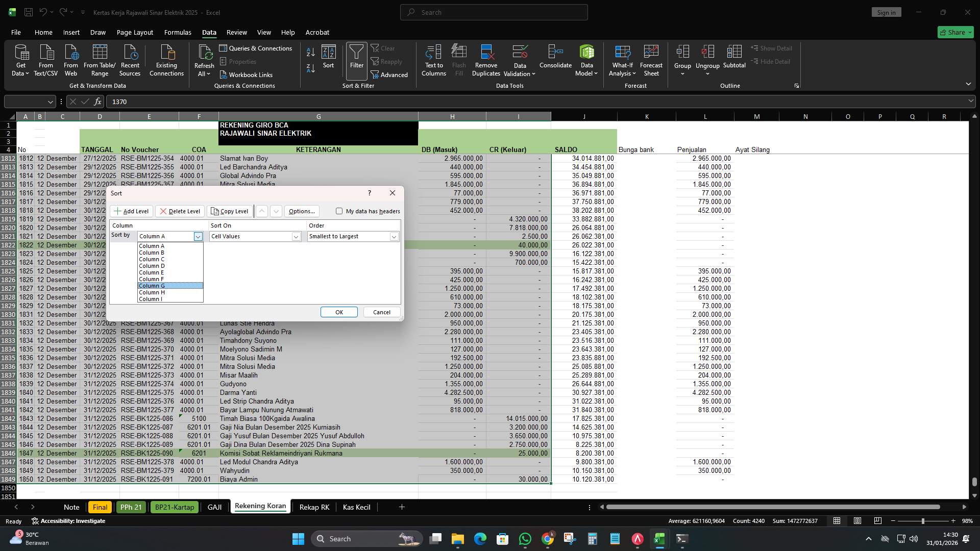Apply Subtotal to the data

click(734, 59)
